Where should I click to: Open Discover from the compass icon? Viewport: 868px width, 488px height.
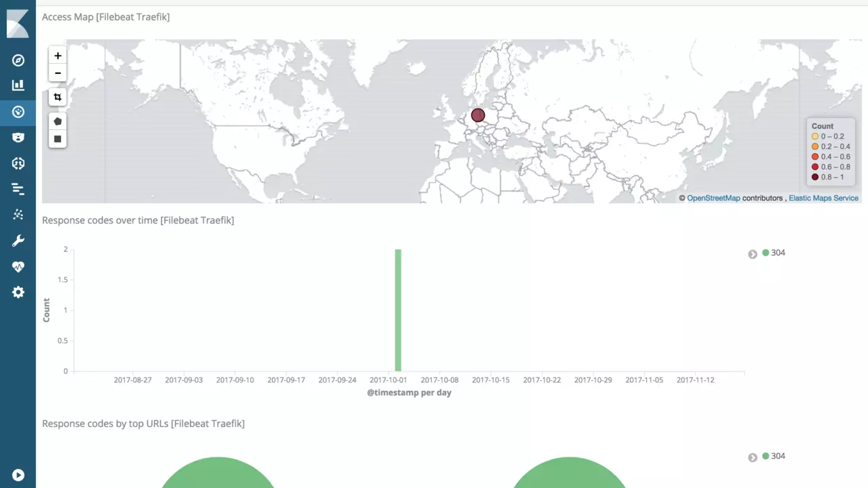18,60
